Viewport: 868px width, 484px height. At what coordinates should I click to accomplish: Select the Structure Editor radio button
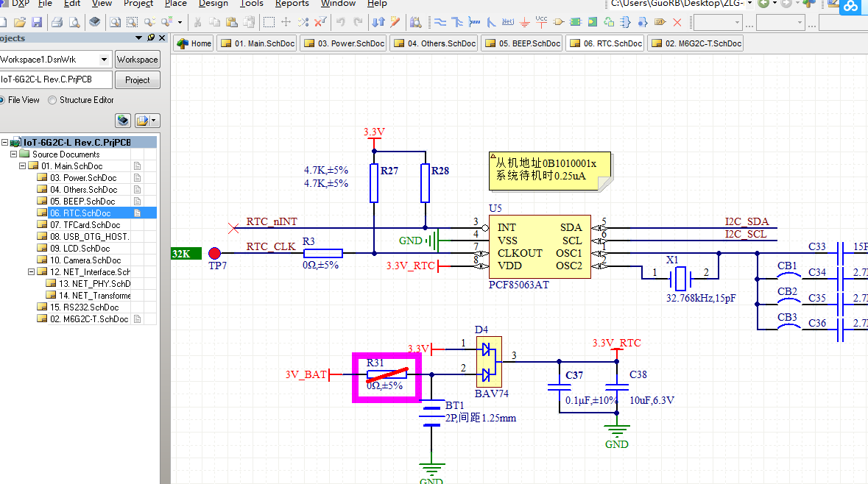pos(52,100)
